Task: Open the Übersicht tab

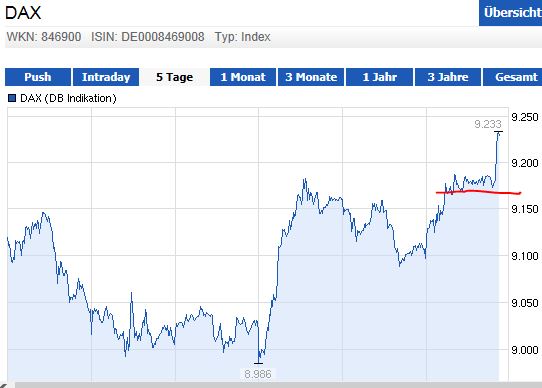Action: pyautogui.click(x=511, y=13)
